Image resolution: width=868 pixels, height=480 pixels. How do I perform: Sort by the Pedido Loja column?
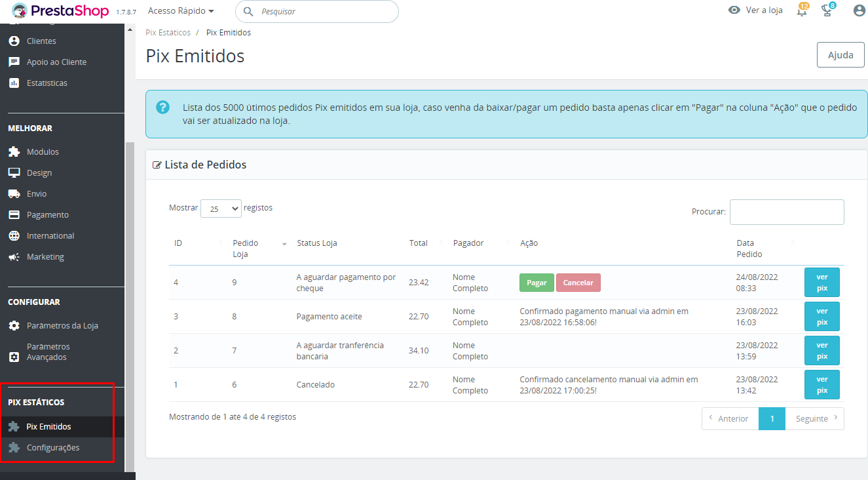point(259,249)
